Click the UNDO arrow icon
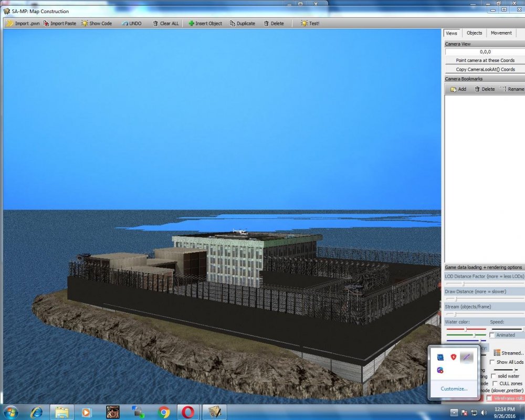 coord(125,24)
